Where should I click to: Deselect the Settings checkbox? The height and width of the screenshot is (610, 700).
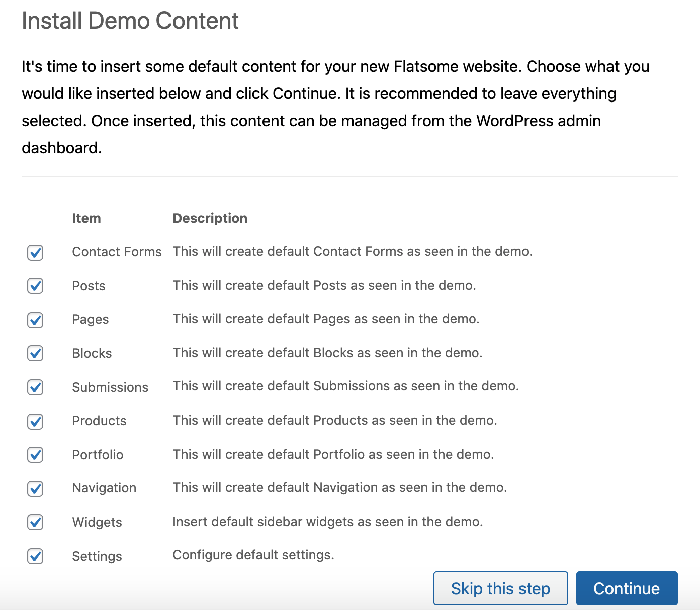click(35, 556)
